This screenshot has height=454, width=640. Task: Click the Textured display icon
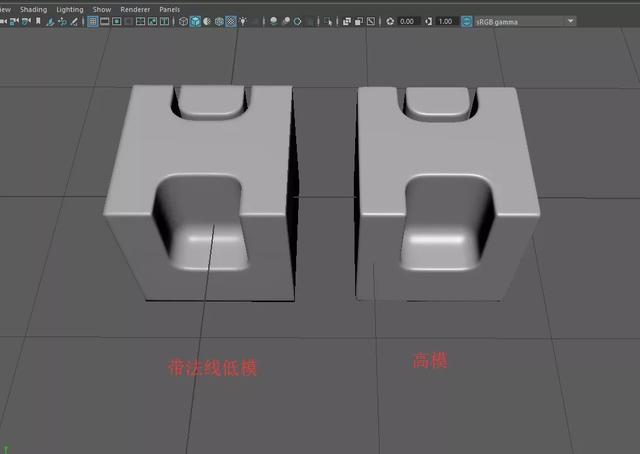231,21
